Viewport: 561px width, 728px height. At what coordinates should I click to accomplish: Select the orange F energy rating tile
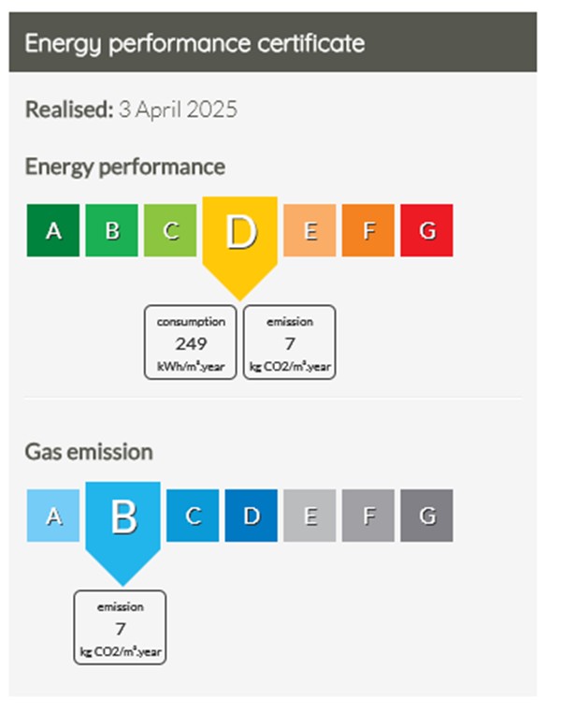(368, 230)
